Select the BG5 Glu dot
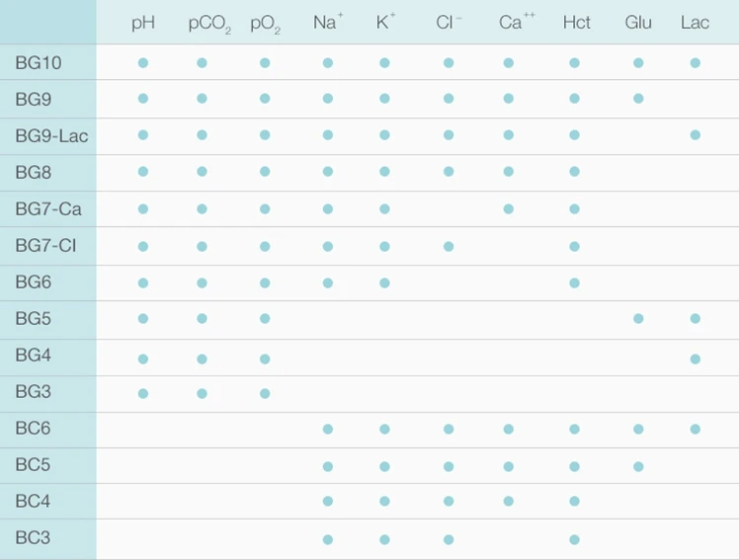Viewport: 739px width, 560px height. tap(638, 319)
